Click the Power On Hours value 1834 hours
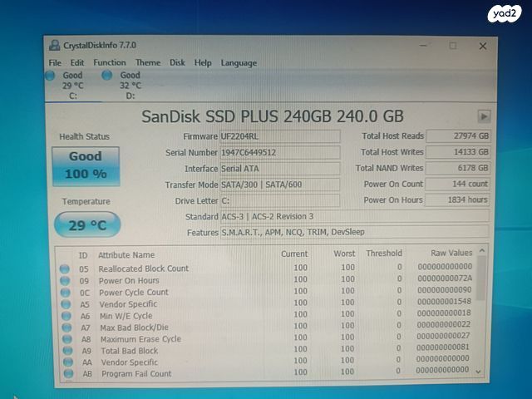The height and width of the screenshot is (399, 532). click(x=456, y=199)
